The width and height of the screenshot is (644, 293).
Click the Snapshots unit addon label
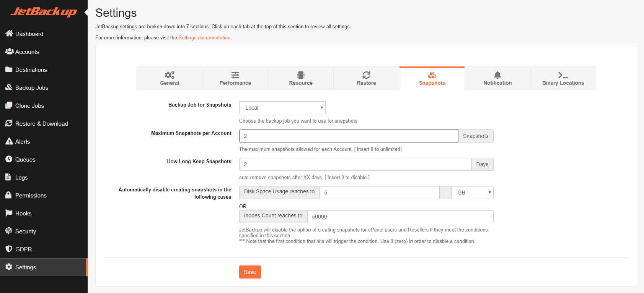(x=476, y=136)
